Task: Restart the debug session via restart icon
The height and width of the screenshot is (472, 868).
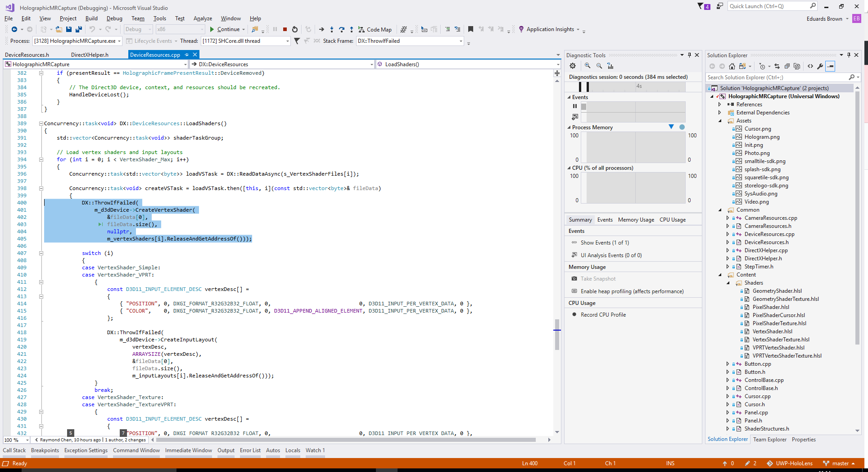Action: click(x=295, y=29)
